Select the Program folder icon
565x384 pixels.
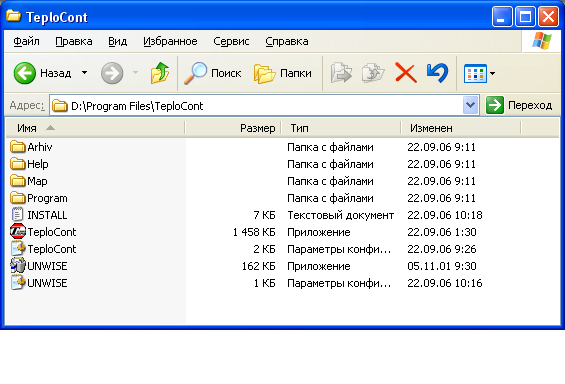coord(18,198)
